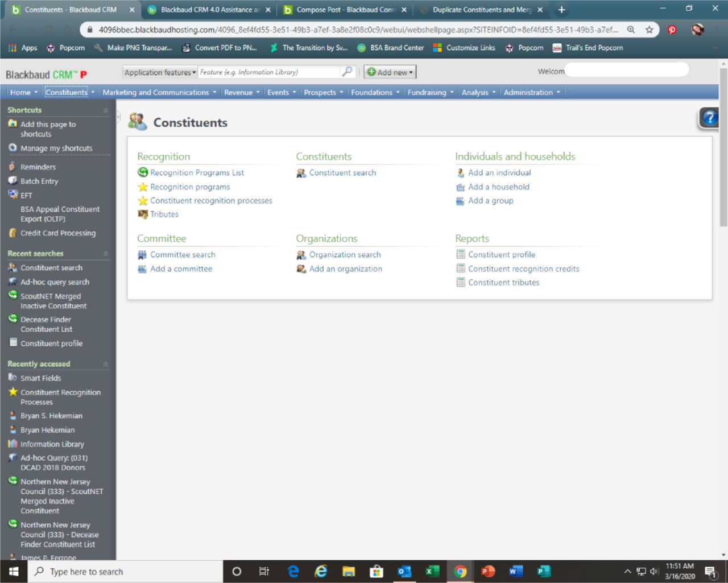Switch to Duplicate Constituents and Merge tab
This screenshot has width=728, height=583.
tap(482, 10)
